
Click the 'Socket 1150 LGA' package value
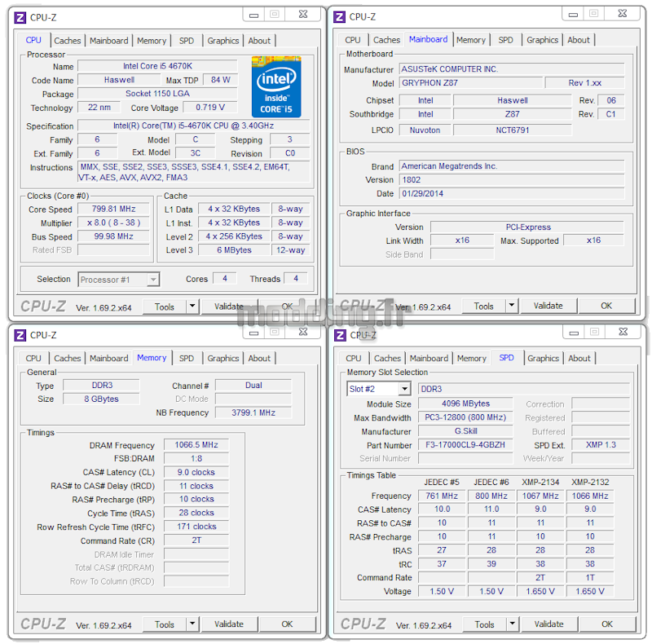[x=157, y=94]
